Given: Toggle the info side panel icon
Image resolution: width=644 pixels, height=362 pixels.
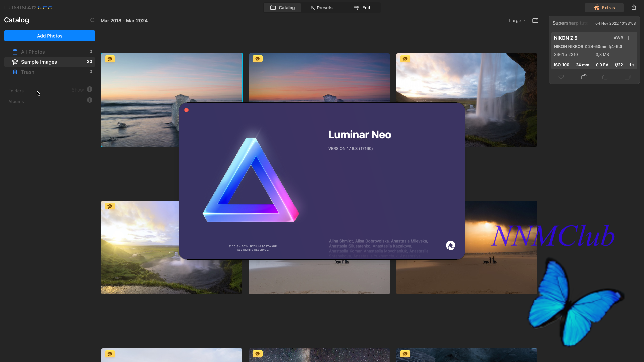Looking at the screenshot, I should pos(535,21).
